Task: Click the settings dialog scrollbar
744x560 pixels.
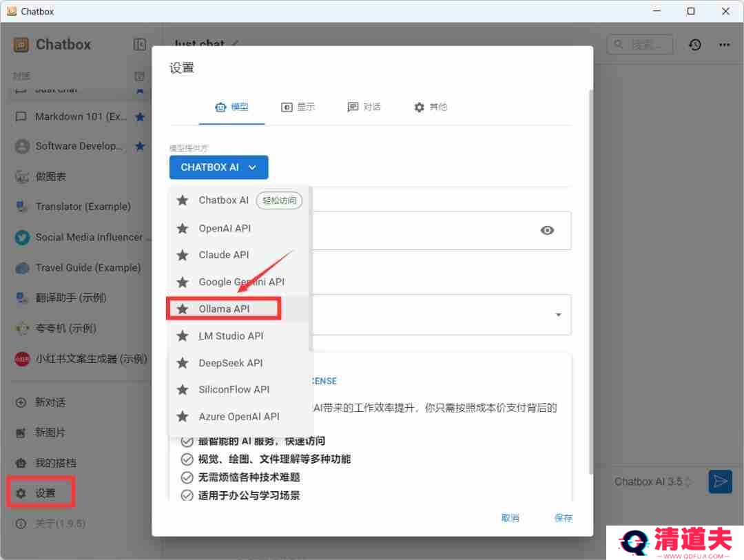Action: [x=591, y=281]
